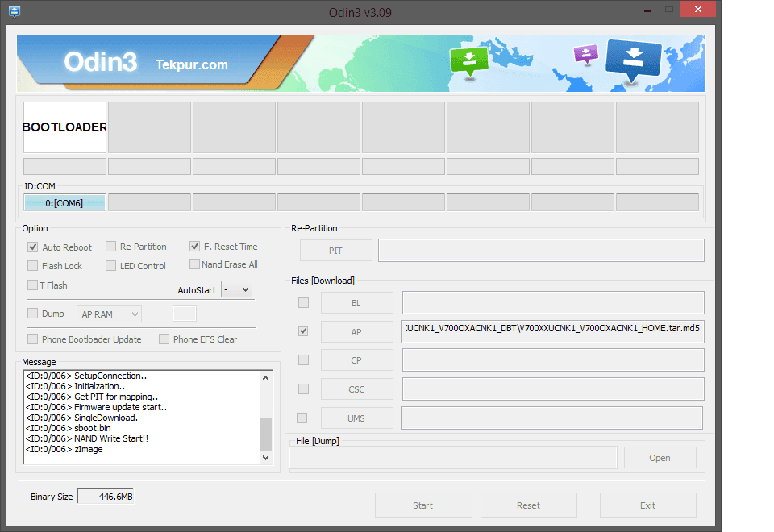Tick the CSC file checkbox

[x=304, y=389]
